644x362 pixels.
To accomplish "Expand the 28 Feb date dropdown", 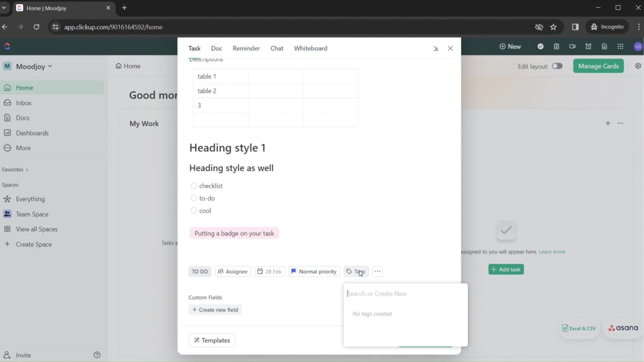I will coord(269,271).
